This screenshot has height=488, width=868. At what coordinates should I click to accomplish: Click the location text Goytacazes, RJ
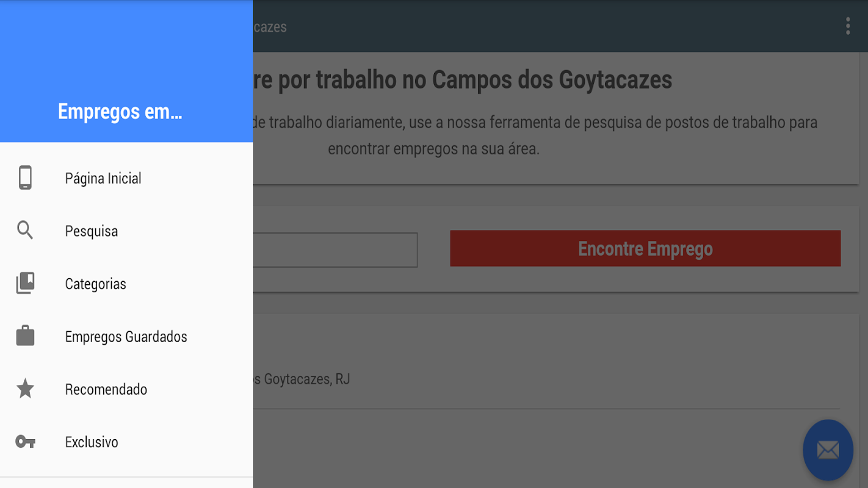pyautogui.click(x=302, y=379)
